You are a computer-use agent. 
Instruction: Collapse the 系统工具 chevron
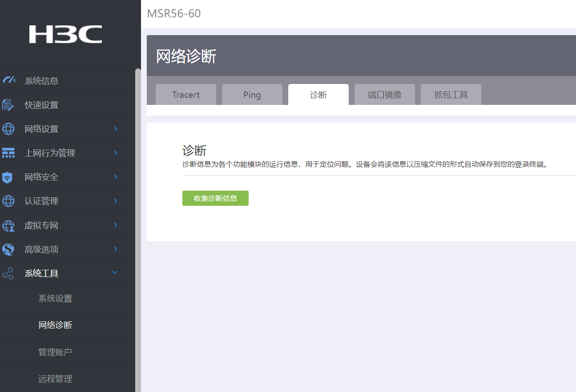coord(115,272)
